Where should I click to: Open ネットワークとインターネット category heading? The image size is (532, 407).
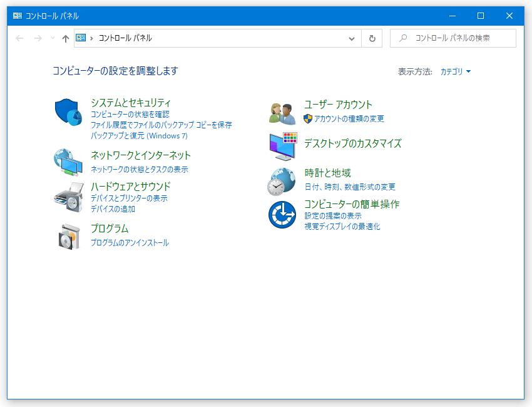(x=141, y=155)
